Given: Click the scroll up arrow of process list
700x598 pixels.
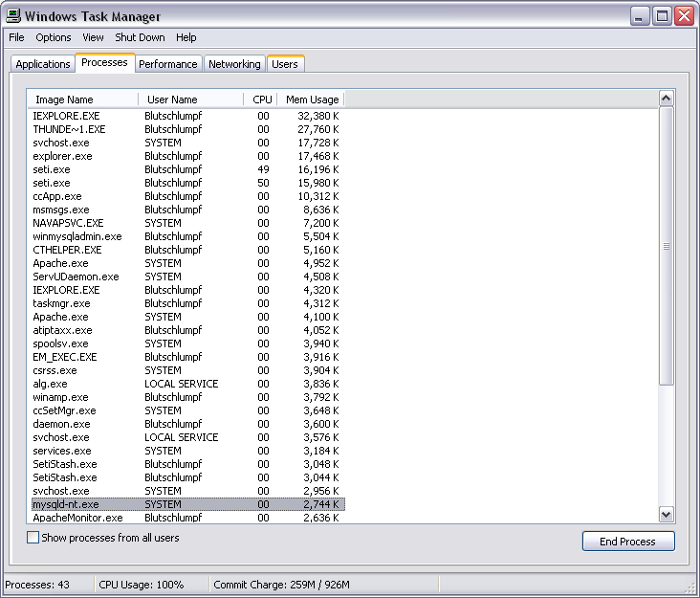Looking at the screenshot, I should [667, 99].
